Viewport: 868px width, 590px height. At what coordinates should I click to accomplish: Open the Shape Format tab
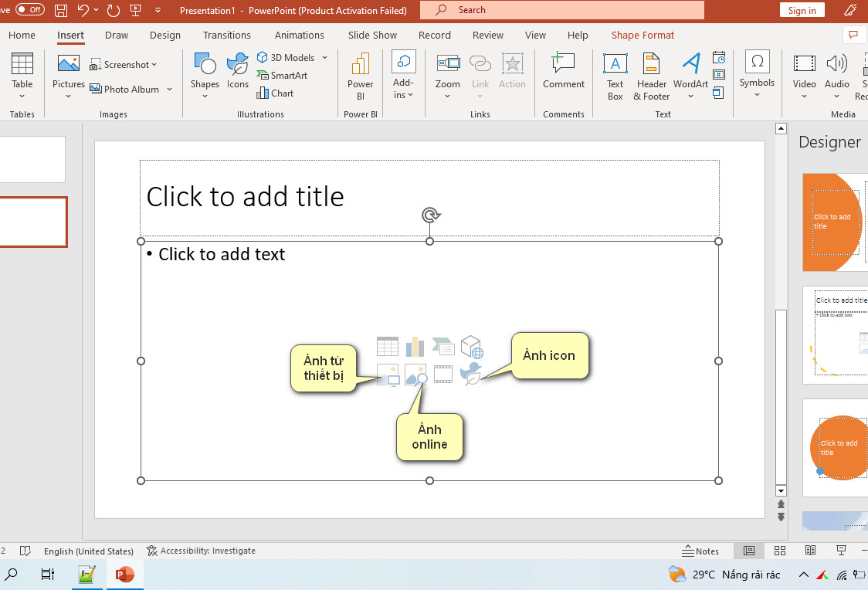tap(643, 35)
